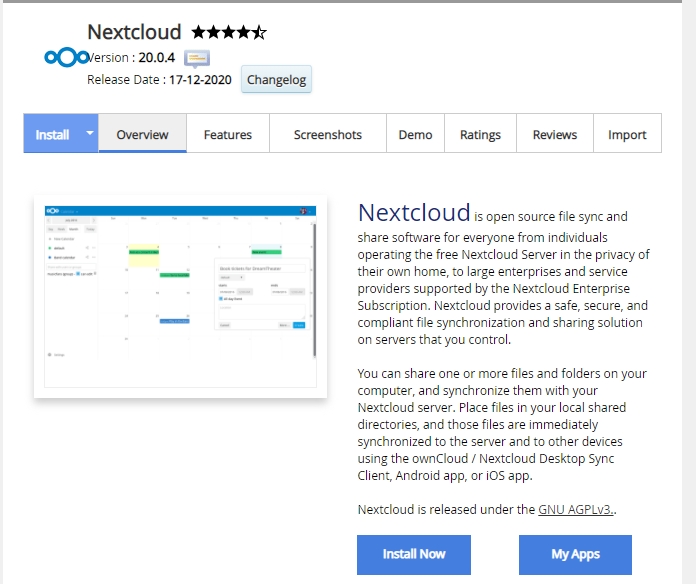Click the Nextcloud logo icon
696x584 pixels.
point(67,57)
